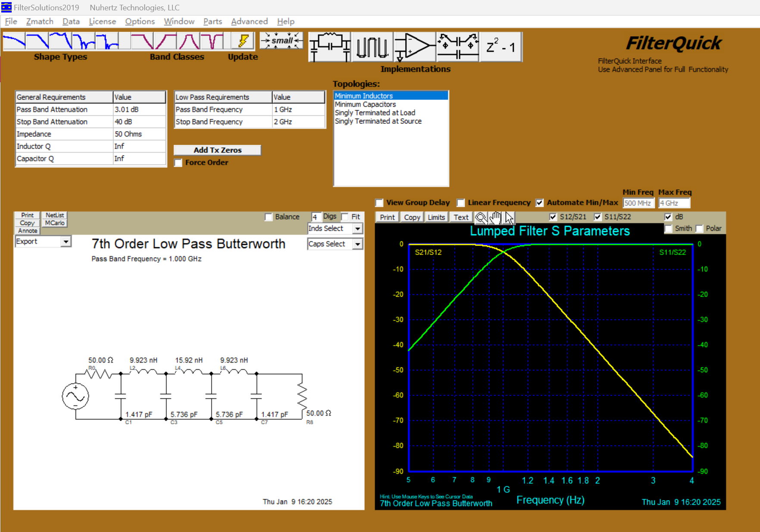Image resolution: width=760 pixels, height=532 pixels.
Task: Select Singly Terminated at Load topology
Action: coord(375,113)
